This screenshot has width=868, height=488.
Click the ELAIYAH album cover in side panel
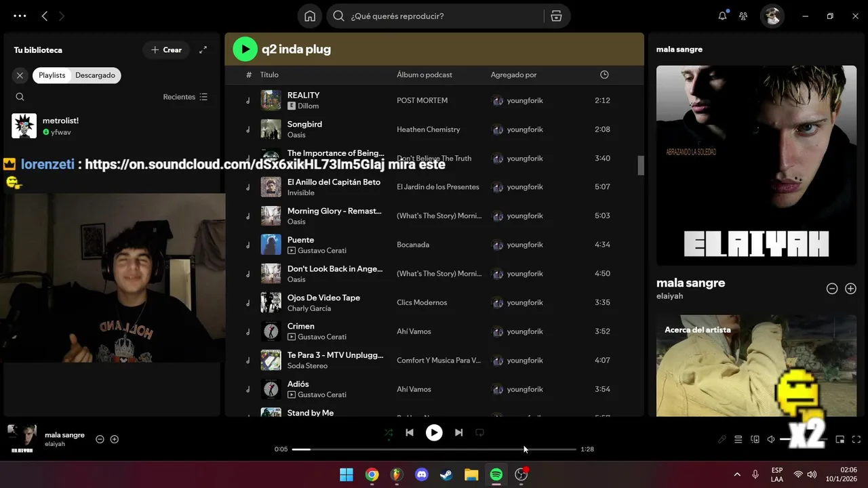click(756, 165)
